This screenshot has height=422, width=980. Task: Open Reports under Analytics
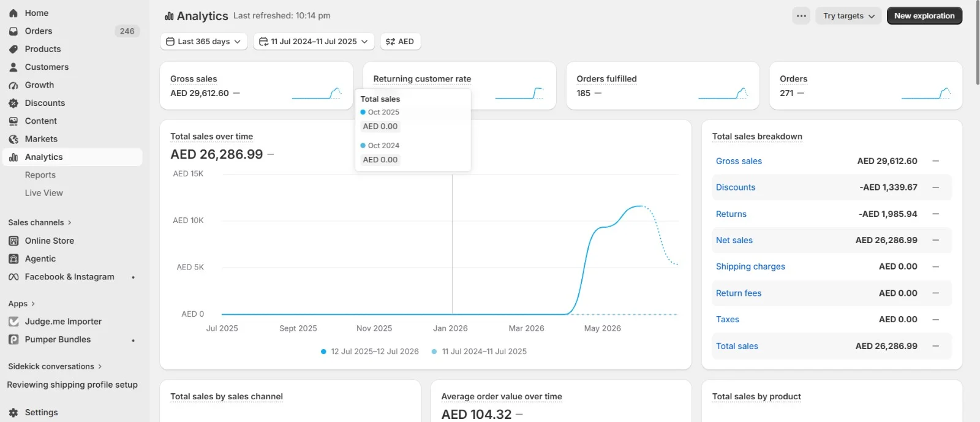[40, 175]
